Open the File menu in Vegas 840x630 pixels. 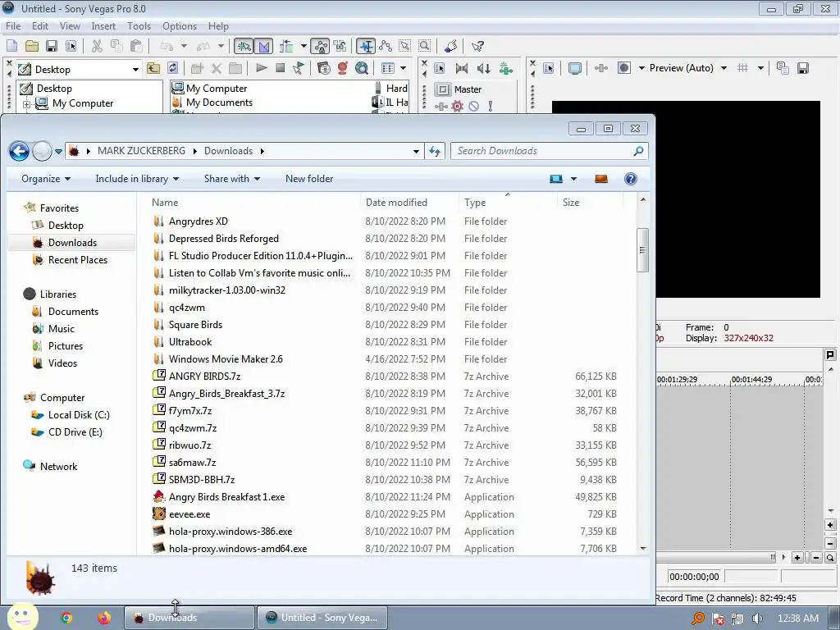coord(13,25)
